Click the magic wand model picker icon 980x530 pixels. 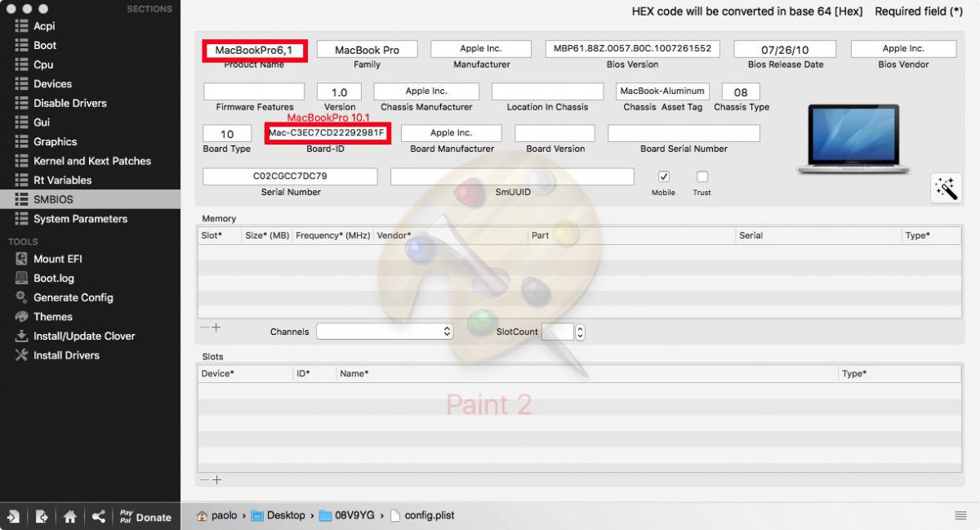point(946,188)
